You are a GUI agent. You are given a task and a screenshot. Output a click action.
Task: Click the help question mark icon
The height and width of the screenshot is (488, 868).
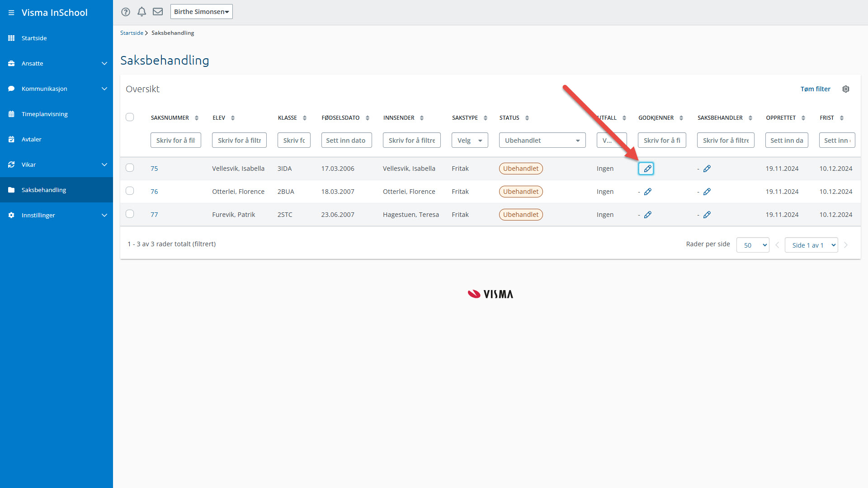126,12
